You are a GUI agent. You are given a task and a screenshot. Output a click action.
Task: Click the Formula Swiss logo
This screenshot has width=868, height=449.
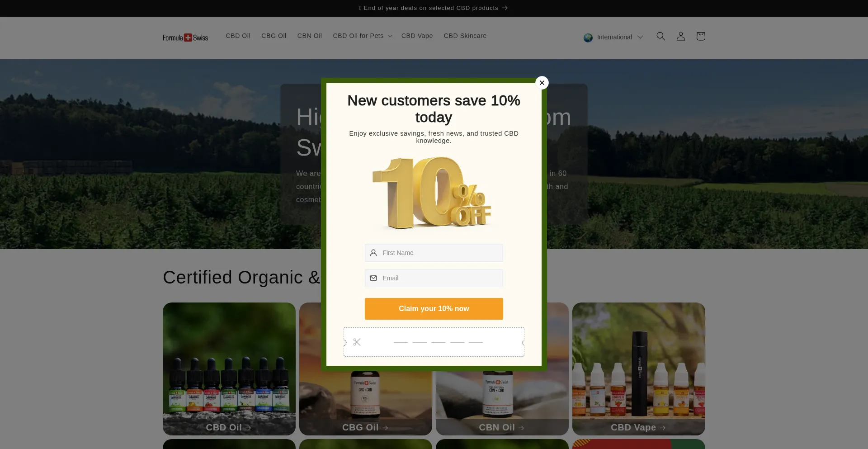[x=185, y=38]
